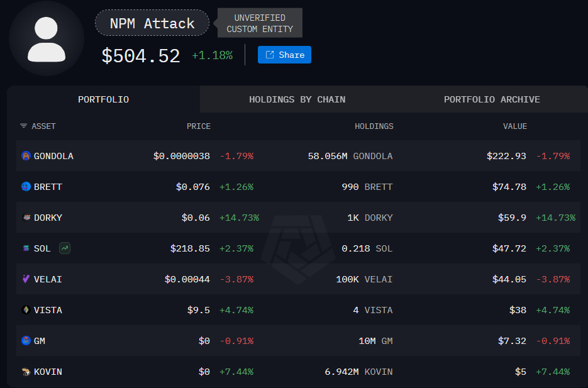Screen dimensions: 588x388
Task: Open the asset filter icon
Action: [x=23, y=126]
